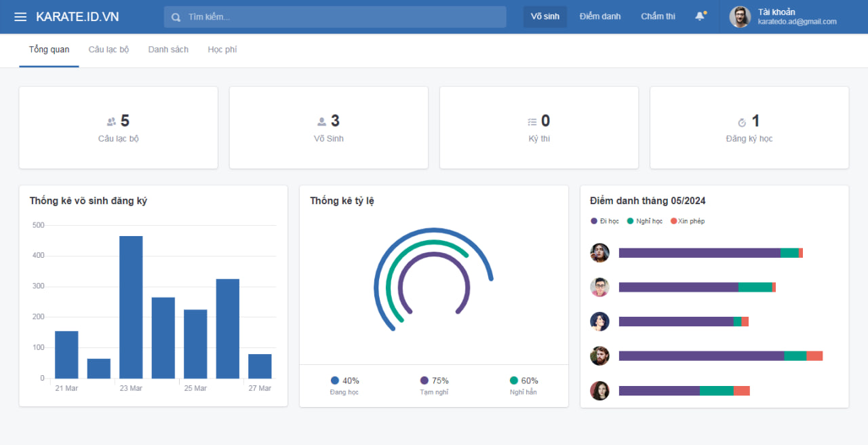Click the Đăng ký học timer icon
868x445 pixels.
742,122
